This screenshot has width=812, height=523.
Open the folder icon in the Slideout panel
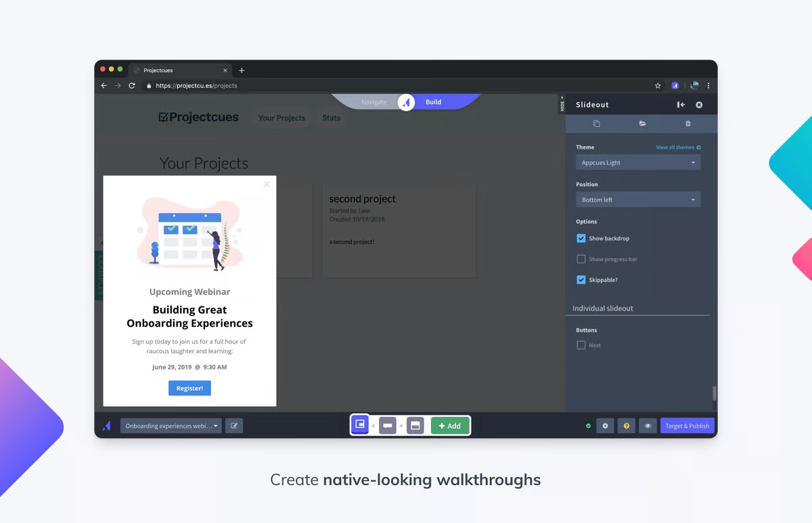tap(642, 124)
